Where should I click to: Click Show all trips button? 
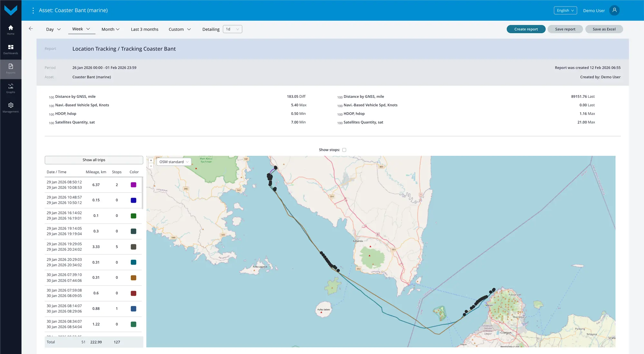tap(94, 160)
